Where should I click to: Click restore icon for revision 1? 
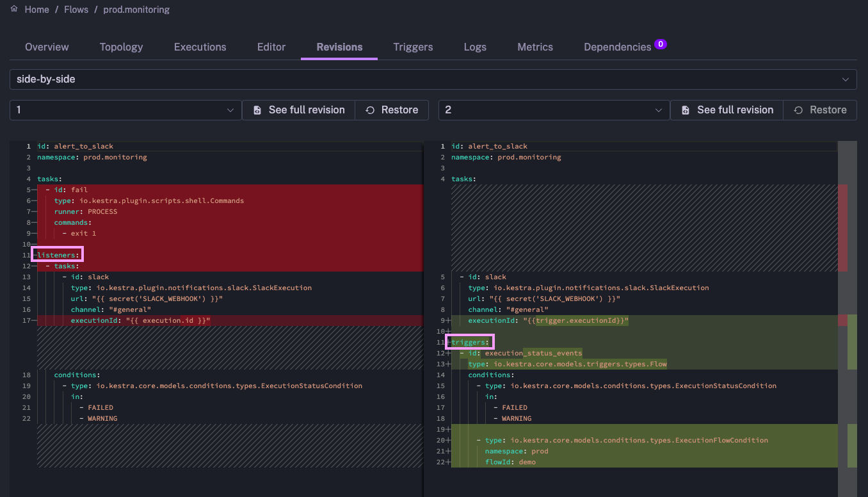tap(370, 110)
